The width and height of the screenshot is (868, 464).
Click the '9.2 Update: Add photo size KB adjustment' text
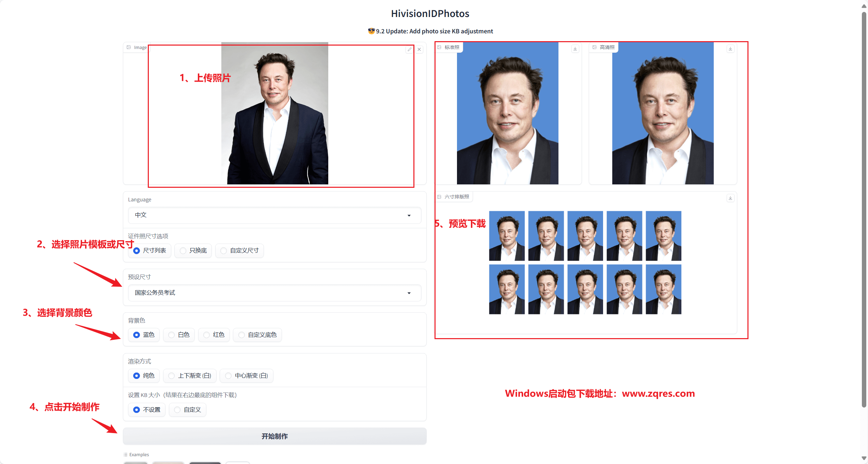[434, 31]
